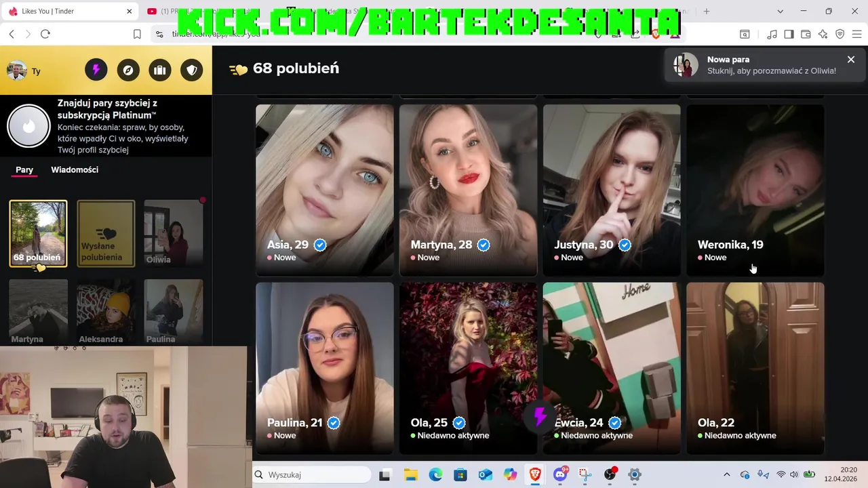Viewport: 868px width, 488px height.
Task: Open Microsoft Store from the taskbar
Action: (x=460, y=474)
